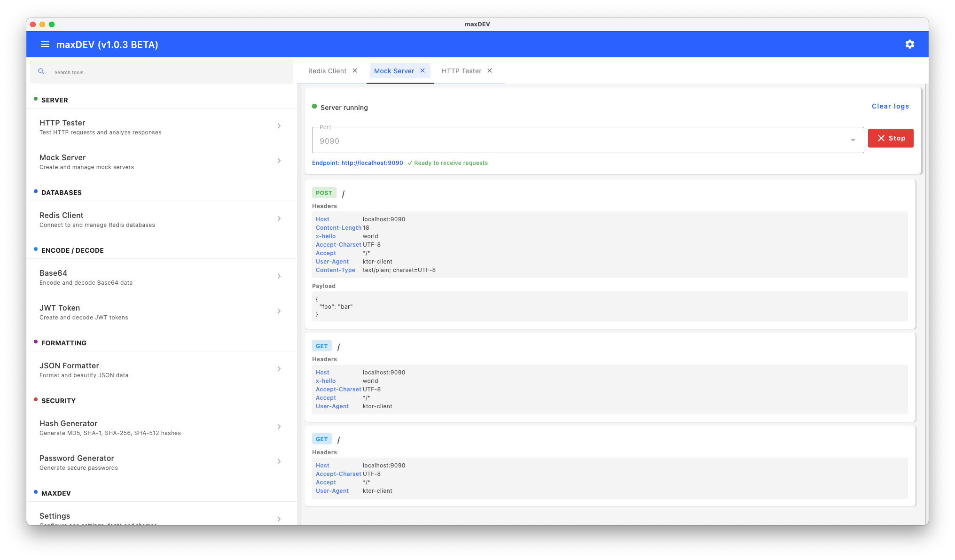This screenshot has width=955, height=560.
Task: Click the green POST method badge
Action: pos(324,193)
